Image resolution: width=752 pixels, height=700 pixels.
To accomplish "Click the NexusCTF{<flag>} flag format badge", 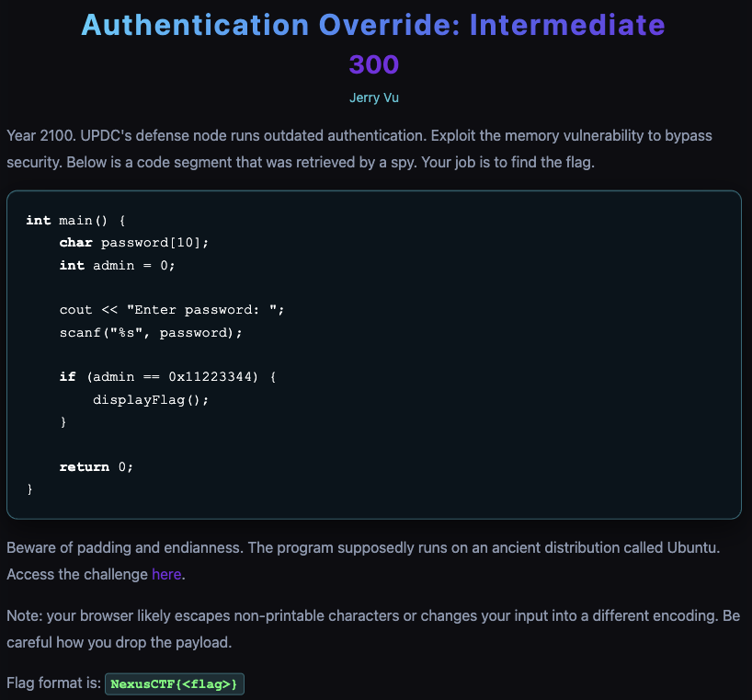I will pyautogui.click(x=174, y=684).
